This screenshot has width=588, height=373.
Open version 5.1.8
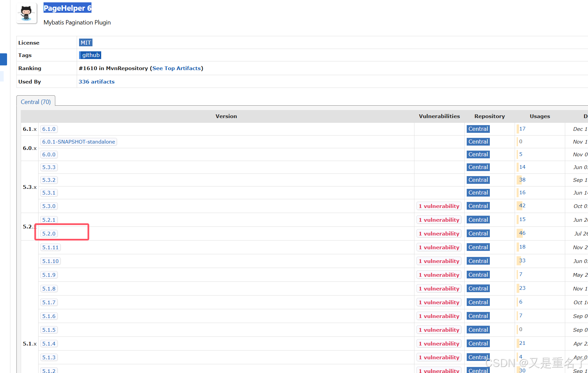pyautogui.click(x=49, y=288)
